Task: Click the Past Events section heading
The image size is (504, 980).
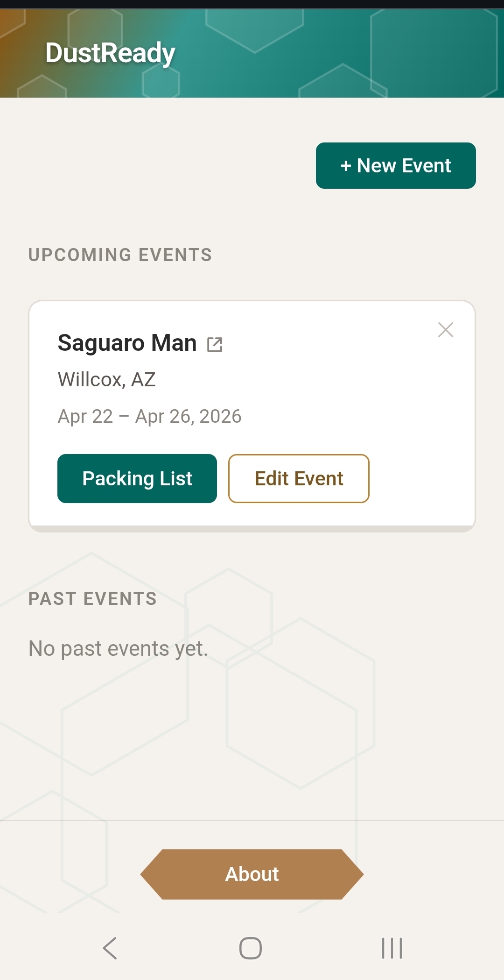Action: click(92, 599)
